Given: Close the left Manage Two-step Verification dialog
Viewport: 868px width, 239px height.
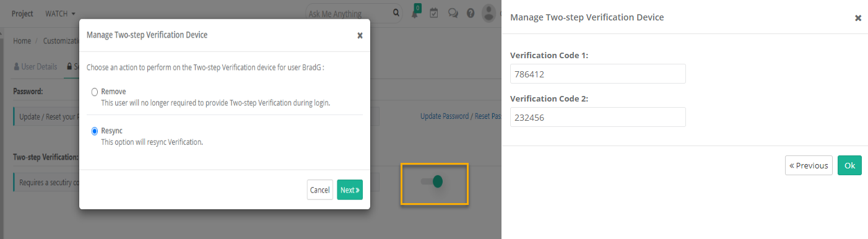Looking at the screenshot, I should click(360, 35).
